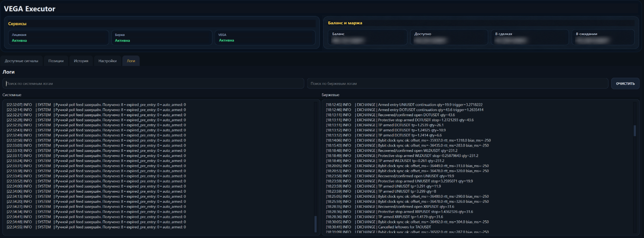644x238 pixels.
Task: Click the VEGA Executor title
Action: click(30, 9)
